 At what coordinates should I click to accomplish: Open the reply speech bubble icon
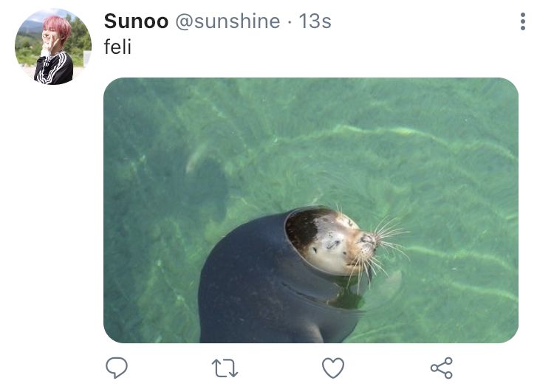pos(117,368)
